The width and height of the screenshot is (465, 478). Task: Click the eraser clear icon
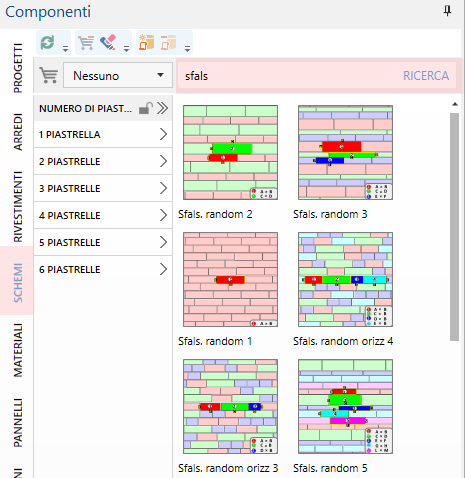coord(108,42)
